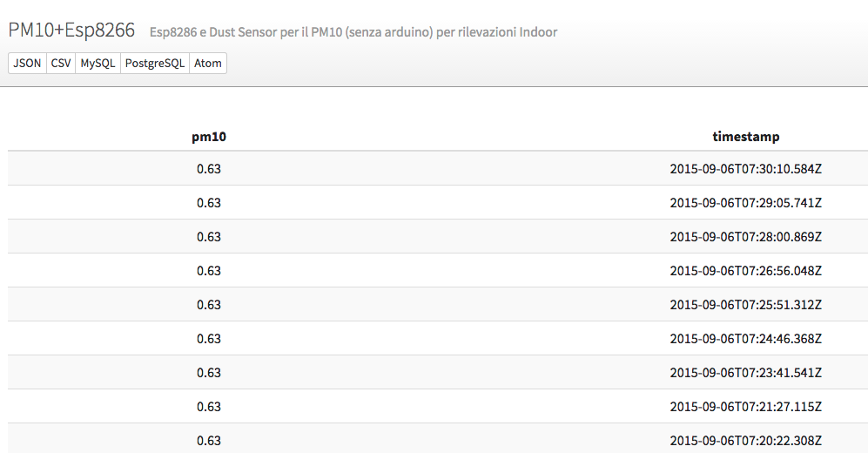Select timestamp 2015-09-06T07:20:22.308Z
This screenshot has width=868, height=453.
coord(745,440)
